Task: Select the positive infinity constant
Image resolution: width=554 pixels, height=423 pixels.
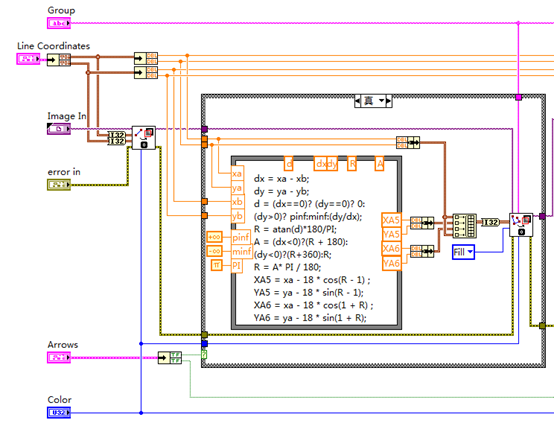Action: (x=214, y=237)
